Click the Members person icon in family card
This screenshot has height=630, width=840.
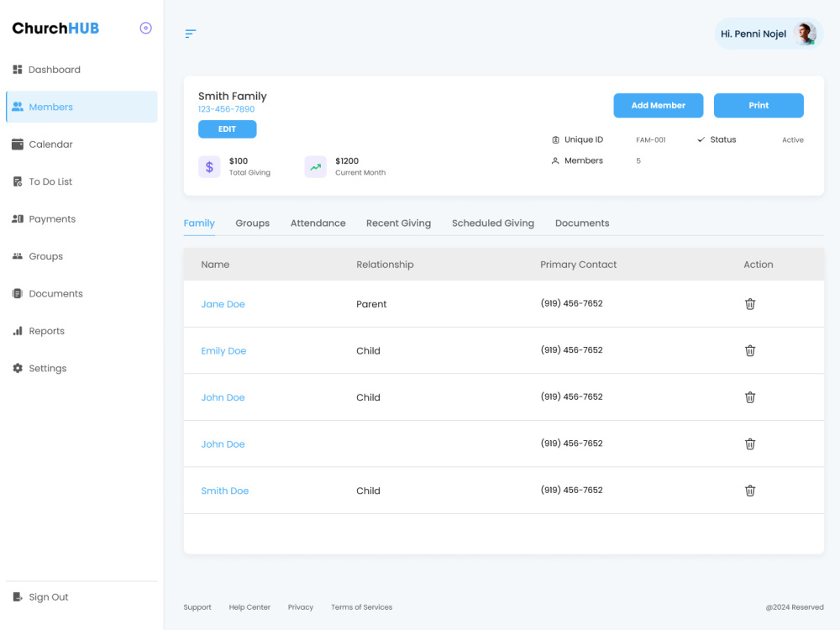coord(555,160)
